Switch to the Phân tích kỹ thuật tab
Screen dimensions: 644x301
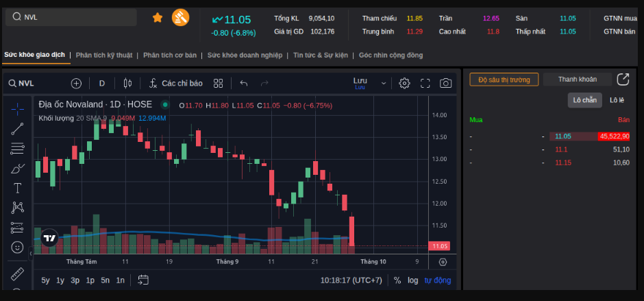pyautogui.click(x=104, y=55)
